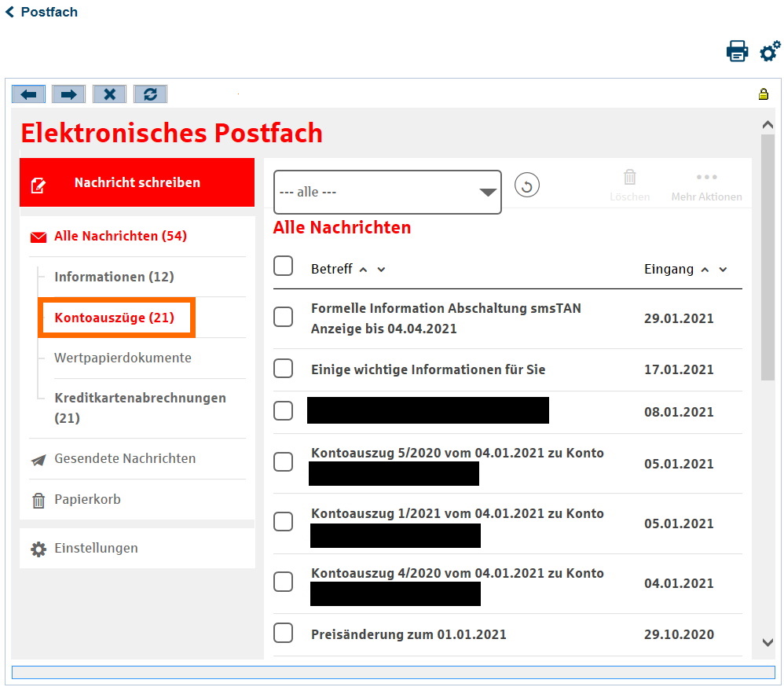784x687 pixels.
Task: Click the circular refresh icon beside filter
Action: [x=527, y=186]
